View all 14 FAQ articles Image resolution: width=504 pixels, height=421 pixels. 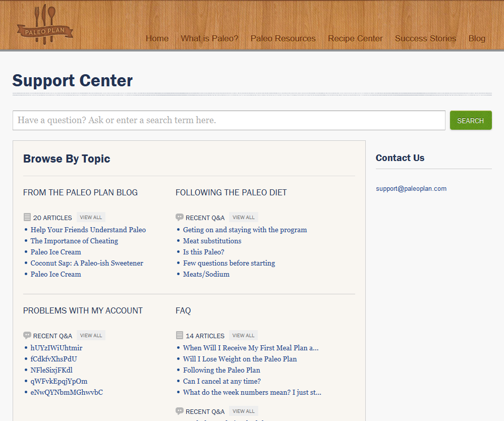pos(243,336)
